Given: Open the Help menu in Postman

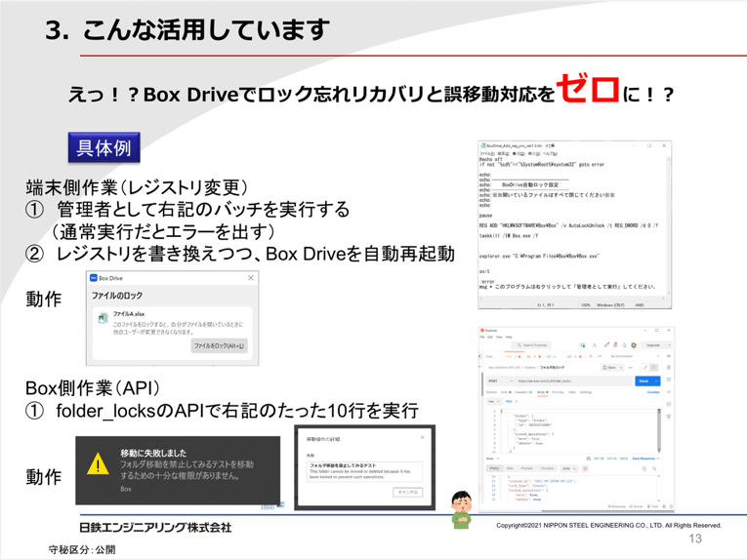Looking at the screenshot, I should pyautogui.click(x=509, y=337).
